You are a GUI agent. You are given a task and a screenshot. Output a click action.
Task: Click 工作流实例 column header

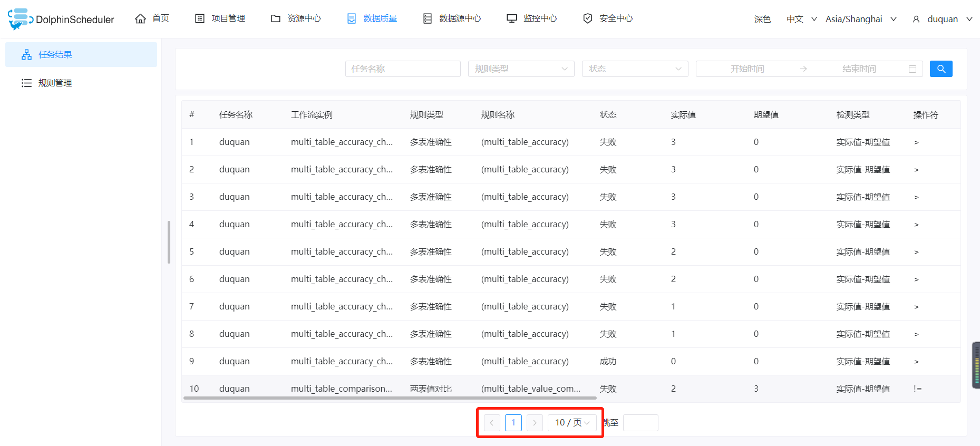312,115
